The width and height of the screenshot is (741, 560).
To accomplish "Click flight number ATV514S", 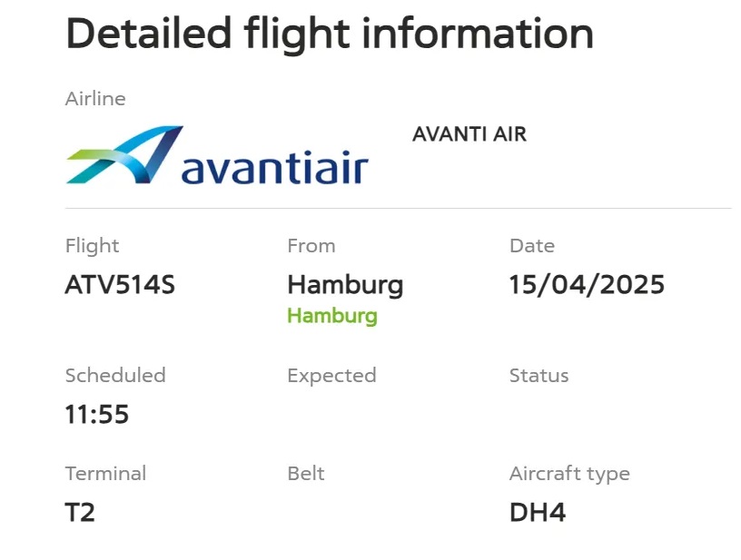I will point(120,285).
